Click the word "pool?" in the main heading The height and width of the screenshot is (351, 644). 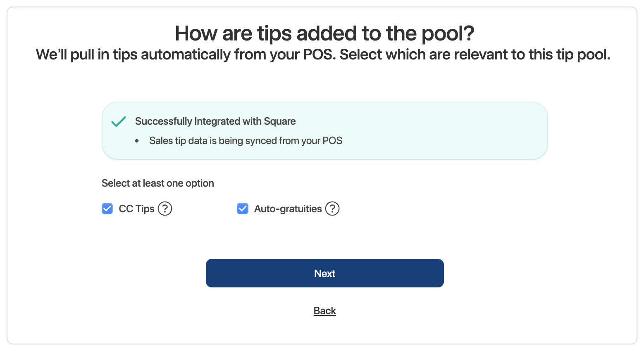[448, 33]
